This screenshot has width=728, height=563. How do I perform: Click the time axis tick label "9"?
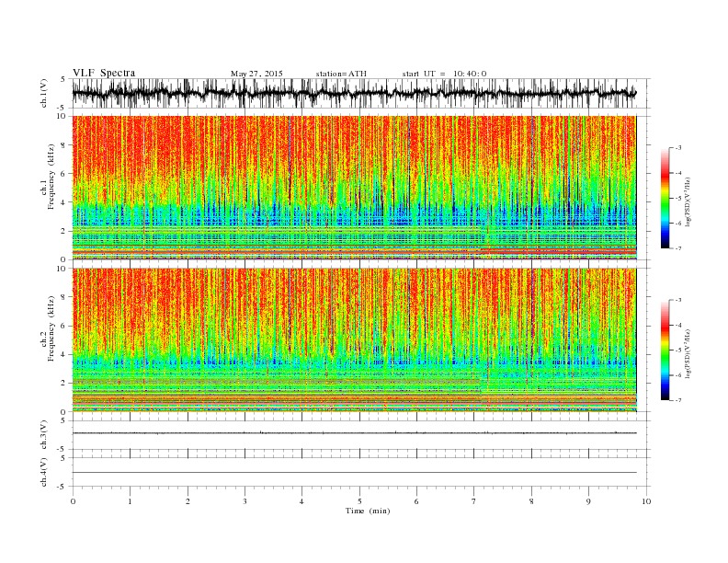pos(588,501)
